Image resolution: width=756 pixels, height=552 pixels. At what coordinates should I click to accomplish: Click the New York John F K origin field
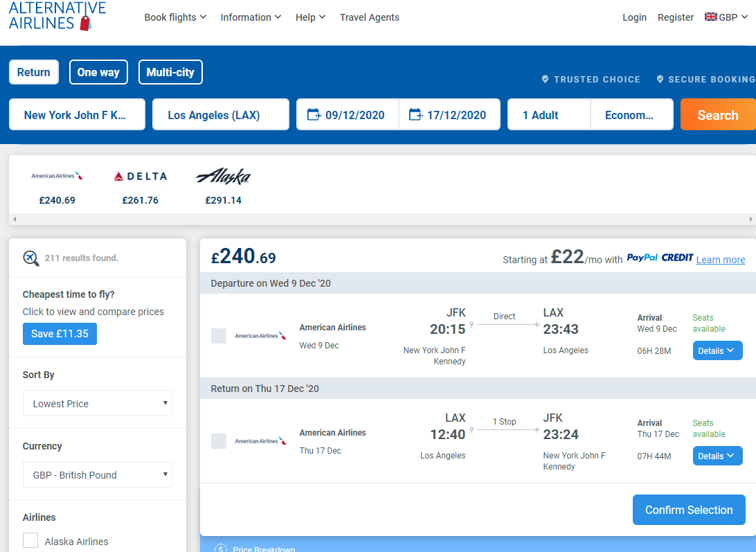pyautogui.click(x=77, y=115)
